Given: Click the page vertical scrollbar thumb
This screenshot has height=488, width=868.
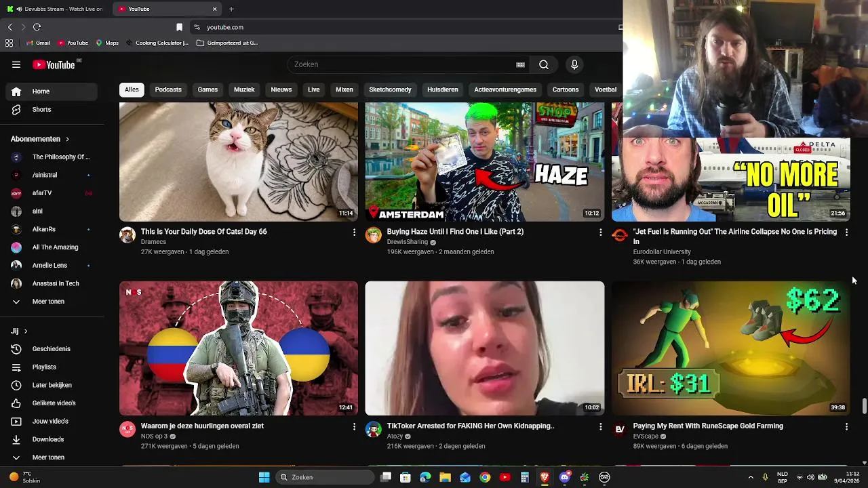Looking at the screenshot, I should [x=864, y=406].
